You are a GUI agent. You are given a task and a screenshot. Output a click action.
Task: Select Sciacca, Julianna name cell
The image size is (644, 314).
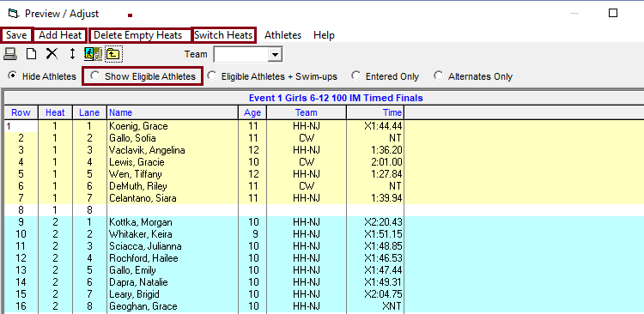point(173,246)
